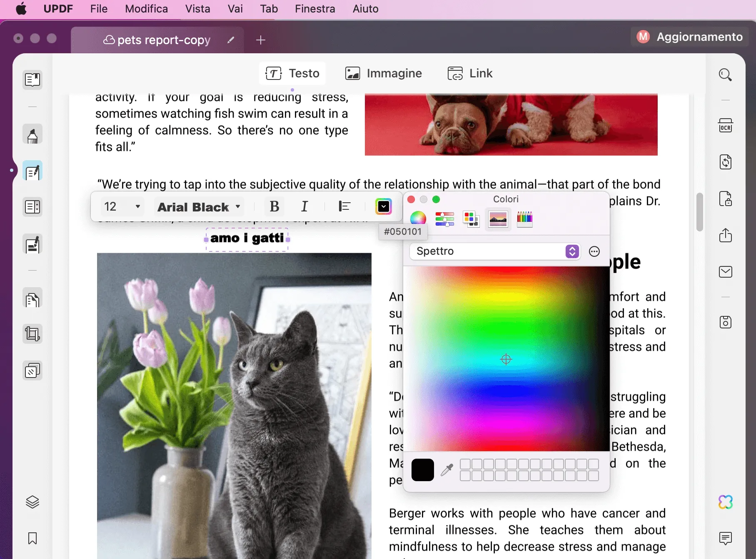Open the UPDF AI assistant icon
The image size is (756, 559).
click(725, 502)
